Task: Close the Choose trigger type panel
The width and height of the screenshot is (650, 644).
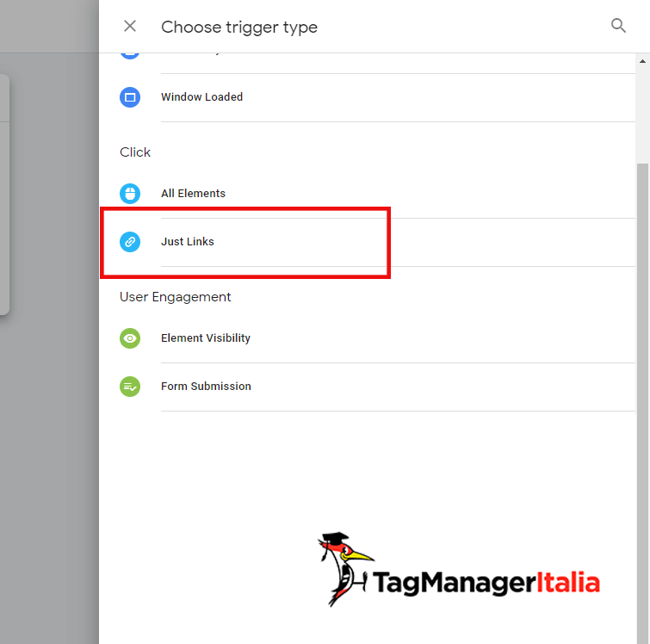Action: point(130,26)
